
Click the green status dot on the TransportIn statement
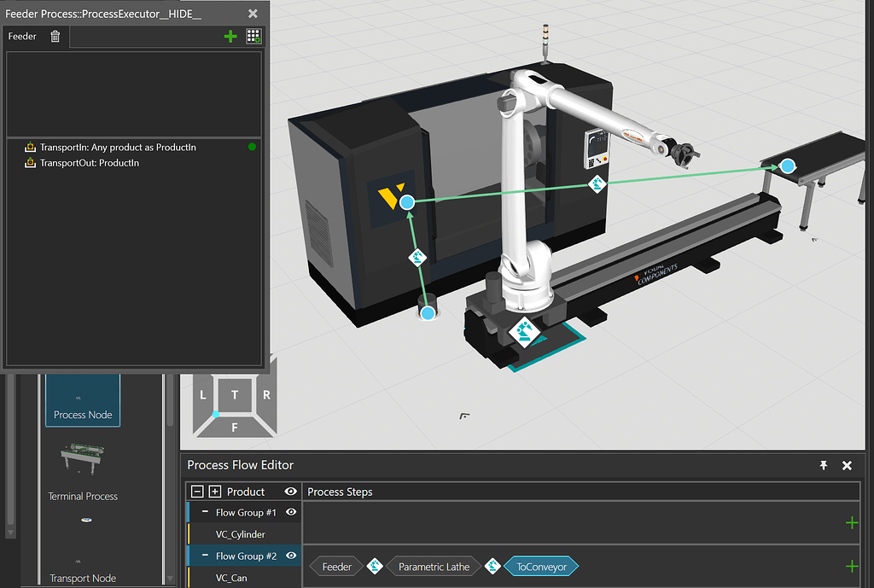coord(252,147)
